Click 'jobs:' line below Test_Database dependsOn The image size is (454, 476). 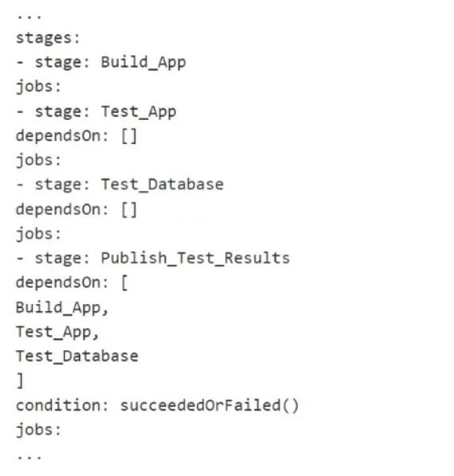38,234
